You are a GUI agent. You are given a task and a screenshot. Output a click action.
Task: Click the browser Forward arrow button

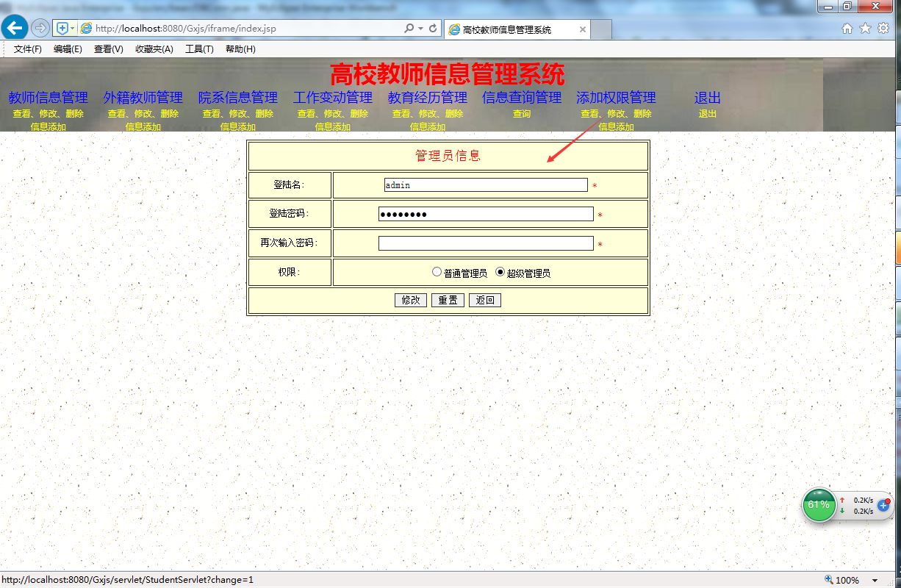click(x=40, y=28)
